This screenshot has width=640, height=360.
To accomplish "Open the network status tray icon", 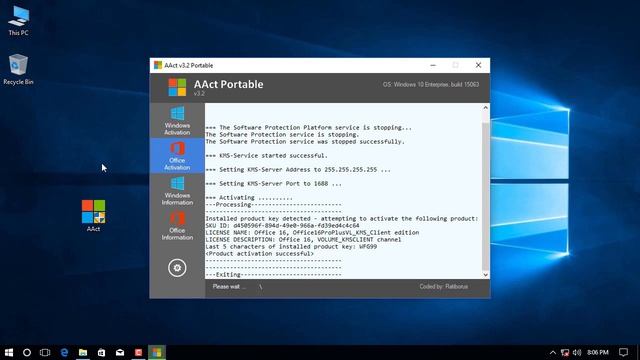I will pyautogui.click(x=565, y=352).
